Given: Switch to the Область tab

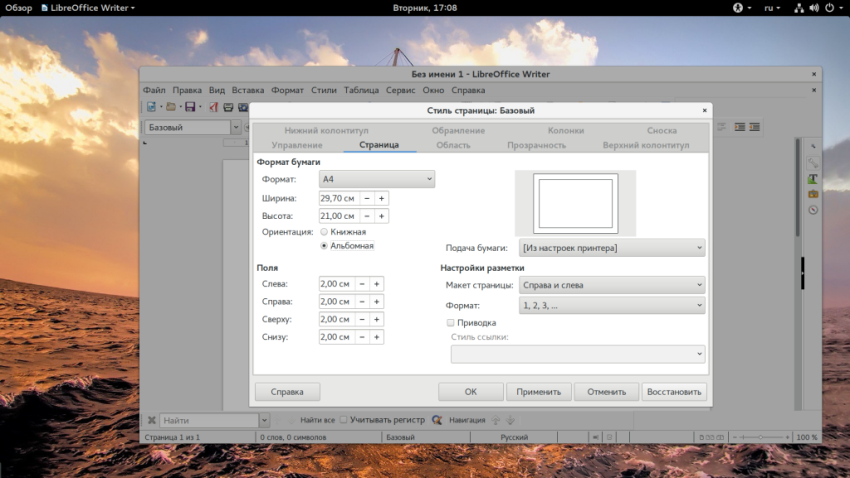Looking at the screenshot, I should click(x=453, y=145).
